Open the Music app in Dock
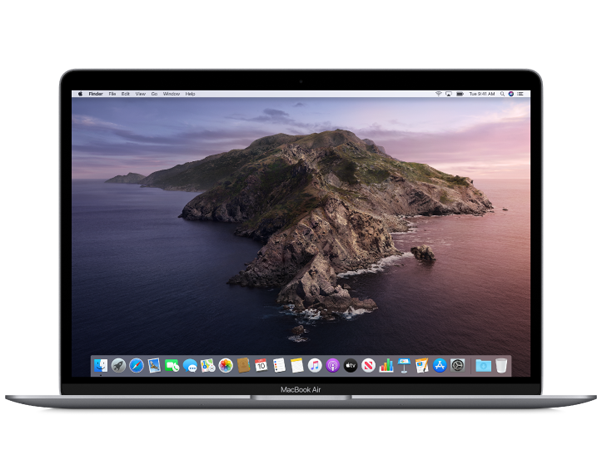 314,365
